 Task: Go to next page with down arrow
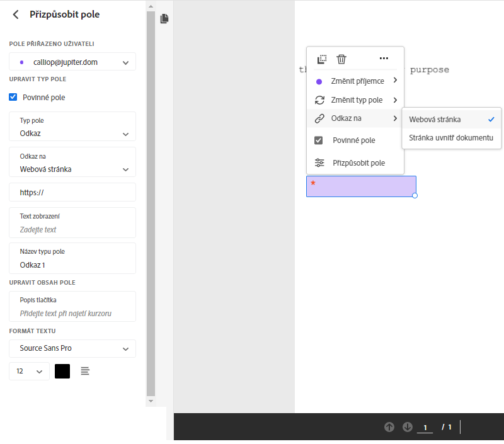[407, 427]
